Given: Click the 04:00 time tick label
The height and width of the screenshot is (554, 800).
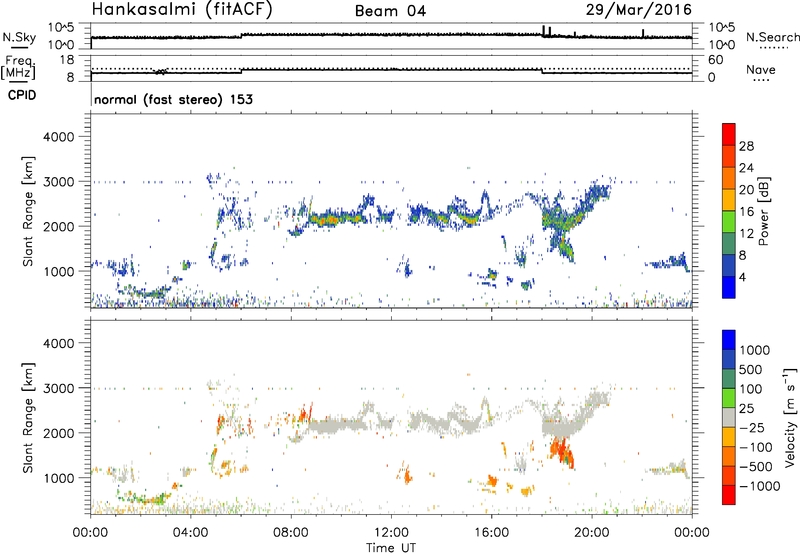Looking at the screenshot, I should coord(191,533).
